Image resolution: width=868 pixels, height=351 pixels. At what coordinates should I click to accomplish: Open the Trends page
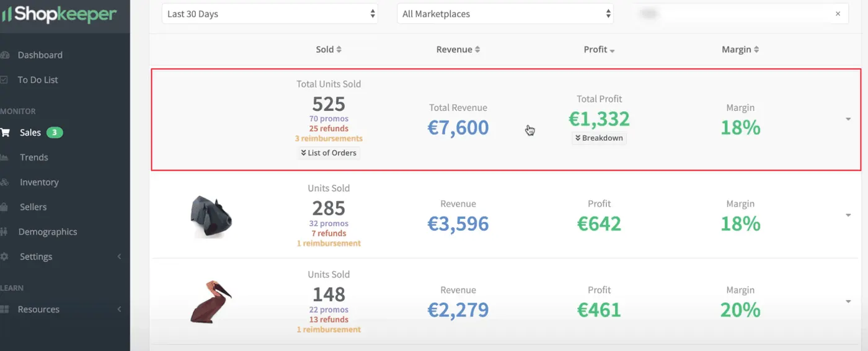tap(33, 158)
